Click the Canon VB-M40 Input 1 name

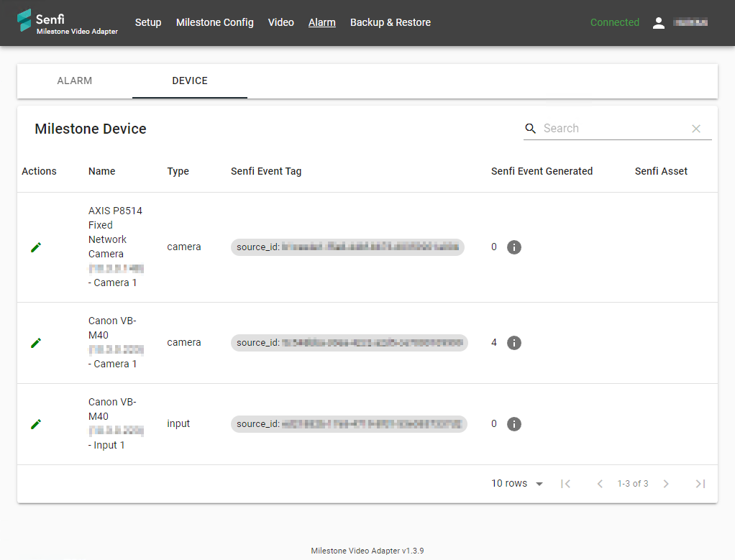(x=116, y=423)
